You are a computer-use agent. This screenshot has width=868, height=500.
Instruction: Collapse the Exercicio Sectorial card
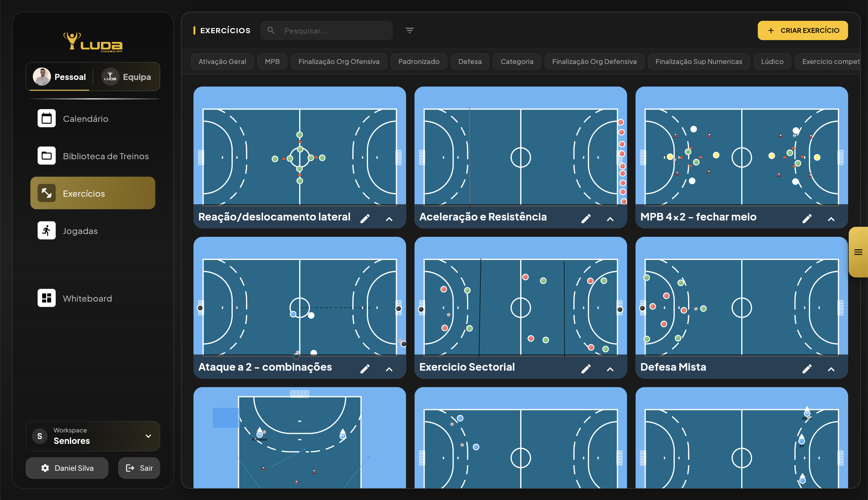pos(610,369)
